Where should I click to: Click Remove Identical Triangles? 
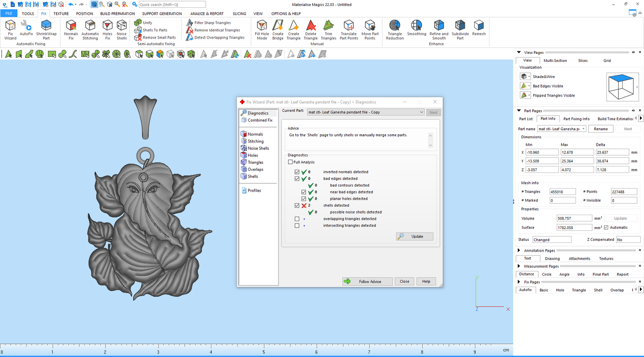(213, 30)
